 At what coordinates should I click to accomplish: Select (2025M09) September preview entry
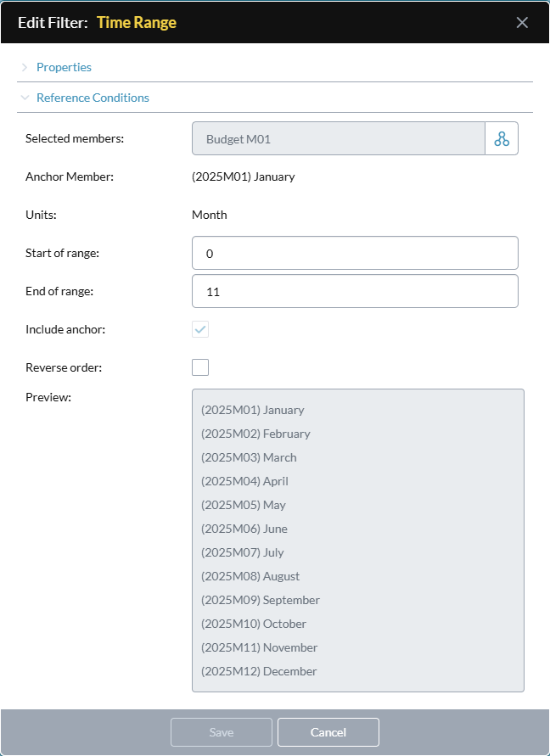point(261,600)
